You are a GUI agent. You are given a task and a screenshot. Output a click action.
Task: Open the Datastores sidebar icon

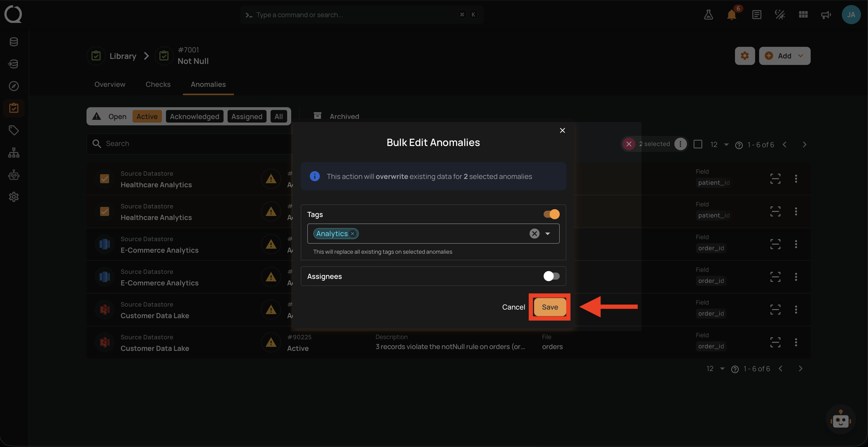14,42
